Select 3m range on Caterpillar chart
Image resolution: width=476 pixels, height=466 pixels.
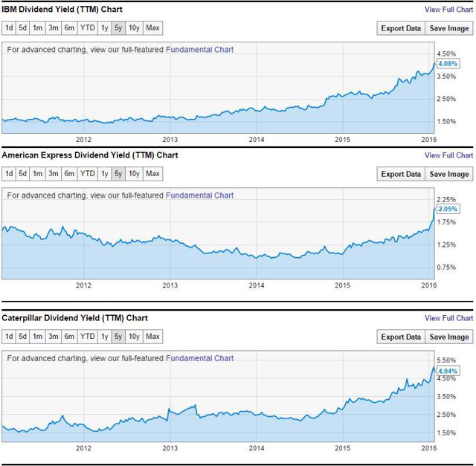54,337
